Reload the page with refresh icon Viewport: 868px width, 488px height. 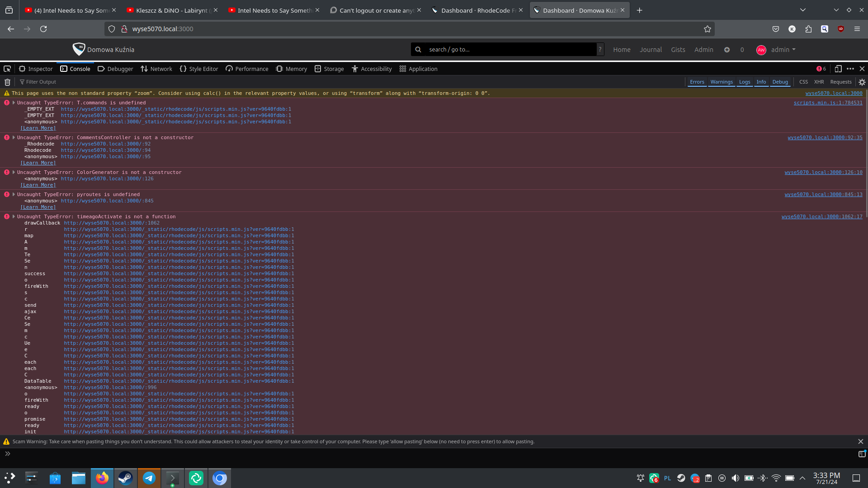[43, 29]
